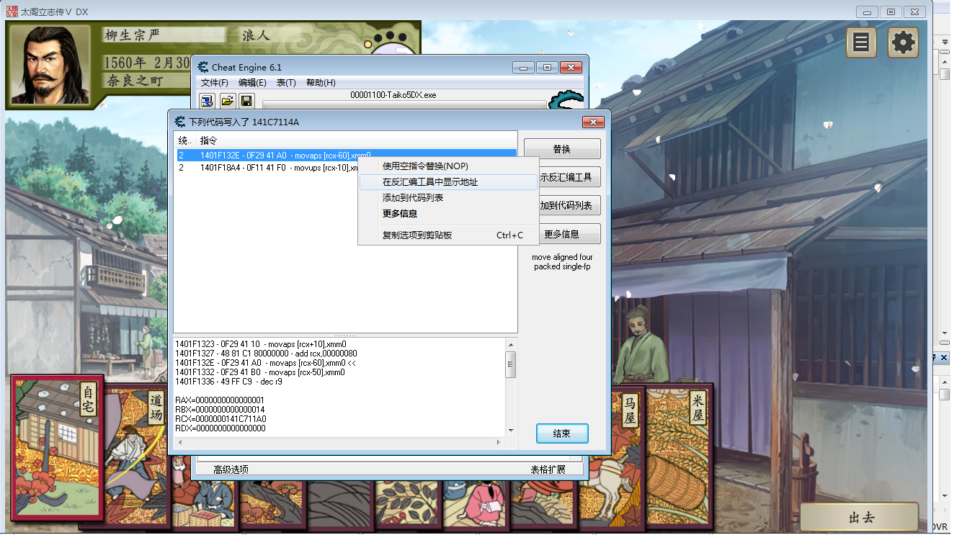This screenshot has width=980, height=553.
Task: Click the 'movaps [rcx-50],xmm0' disassembly line
Action: click(260, 372)
